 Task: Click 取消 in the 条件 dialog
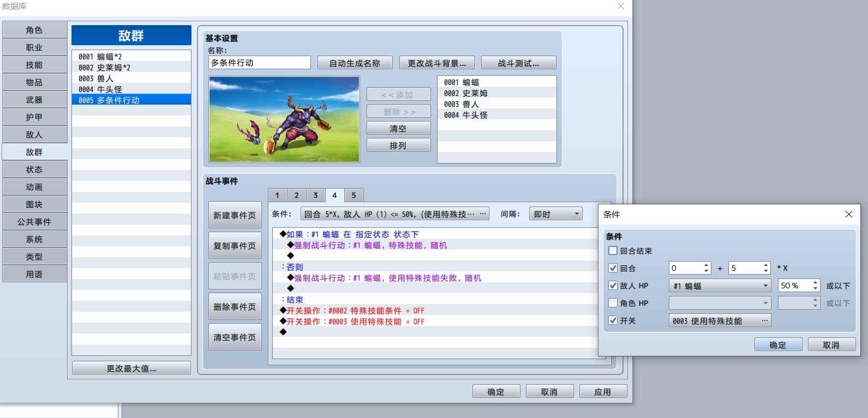(x=831, y=344)
